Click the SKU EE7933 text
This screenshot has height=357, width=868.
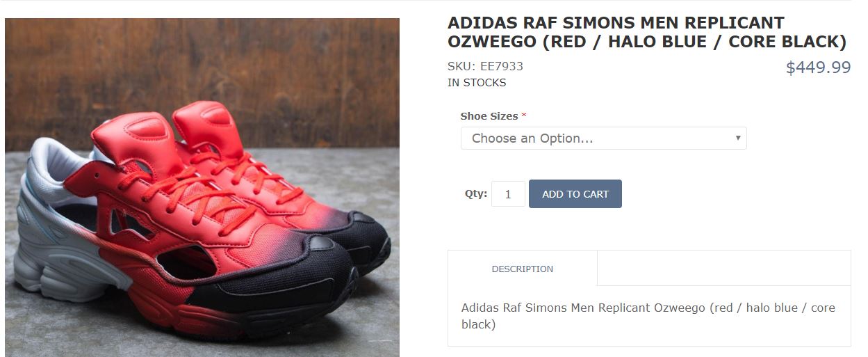coord(485,67)
